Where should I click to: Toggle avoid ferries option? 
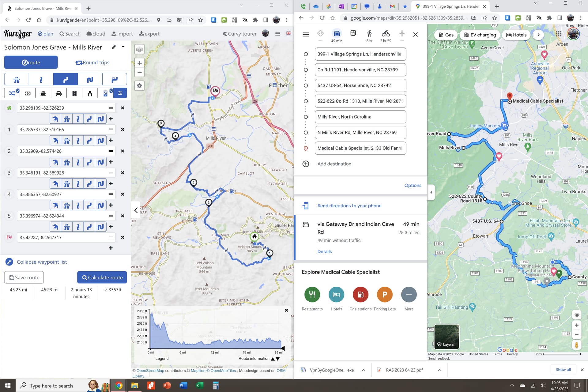(43, 93)
